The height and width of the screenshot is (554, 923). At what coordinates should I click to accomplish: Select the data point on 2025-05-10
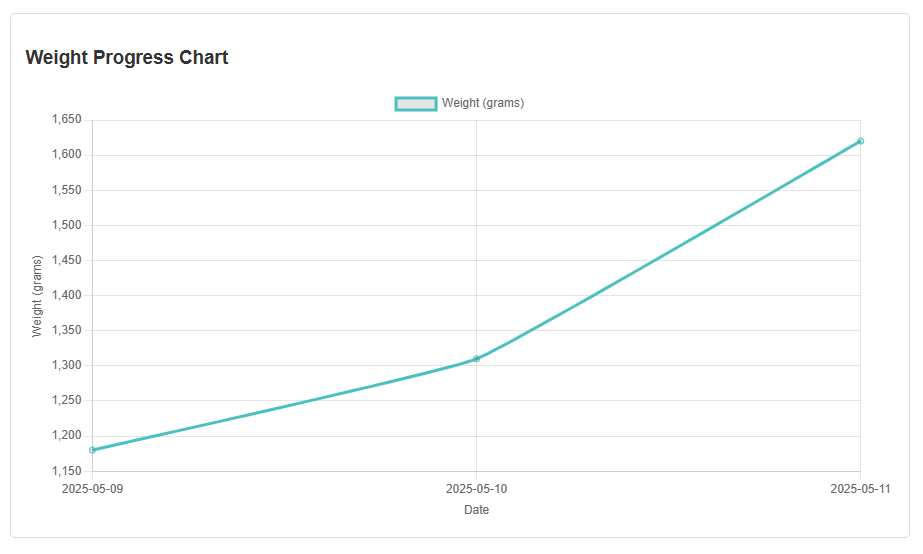pyautogui.click(x=476, y=359)
